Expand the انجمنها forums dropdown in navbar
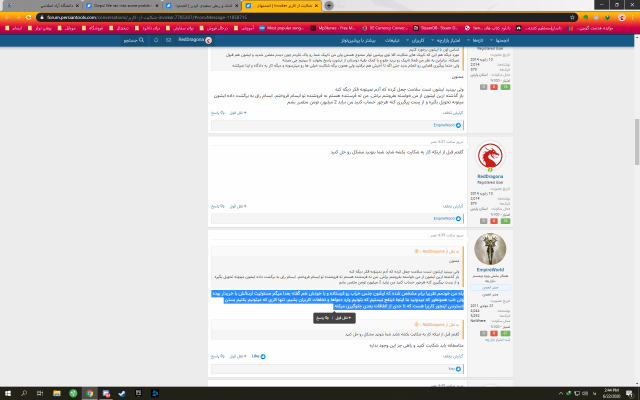640x400 pixels. click(493, 39)
